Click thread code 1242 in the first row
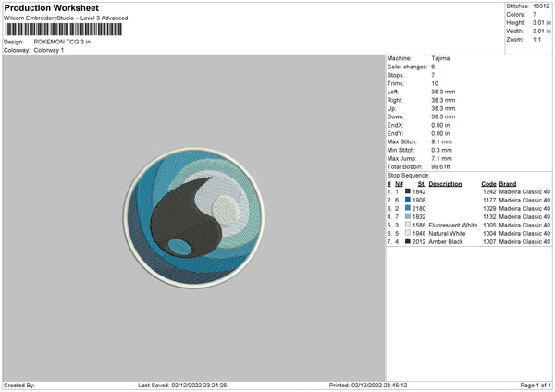 pyautogui.click(x=489, y=191)
